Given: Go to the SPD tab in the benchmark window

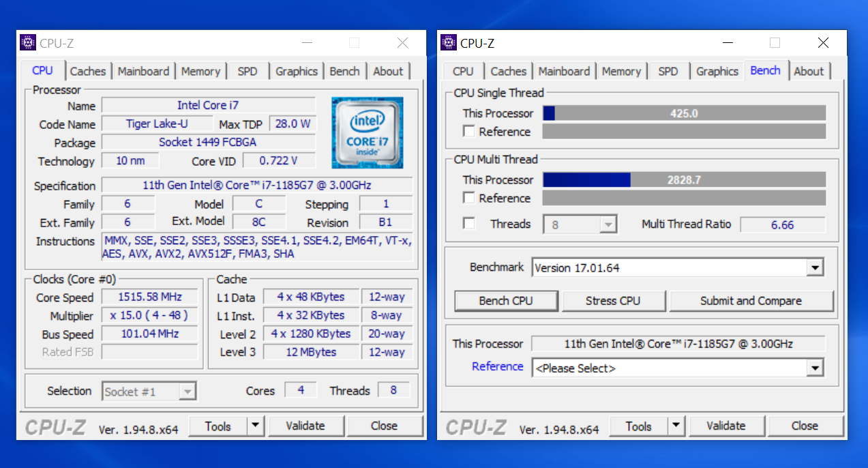Looking at the screenshot, I should pyautogui.click(x=668, y=72).
